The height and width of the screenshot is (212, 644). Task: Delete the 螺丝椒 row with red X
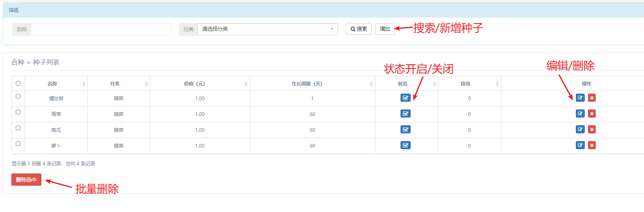(x=592, y=98)
